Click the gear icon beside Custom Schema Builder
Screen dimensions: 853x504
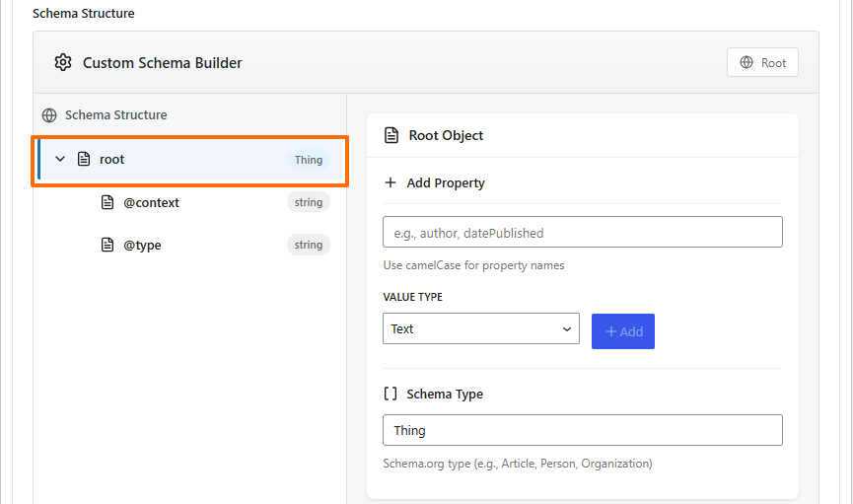coord(63,63)
